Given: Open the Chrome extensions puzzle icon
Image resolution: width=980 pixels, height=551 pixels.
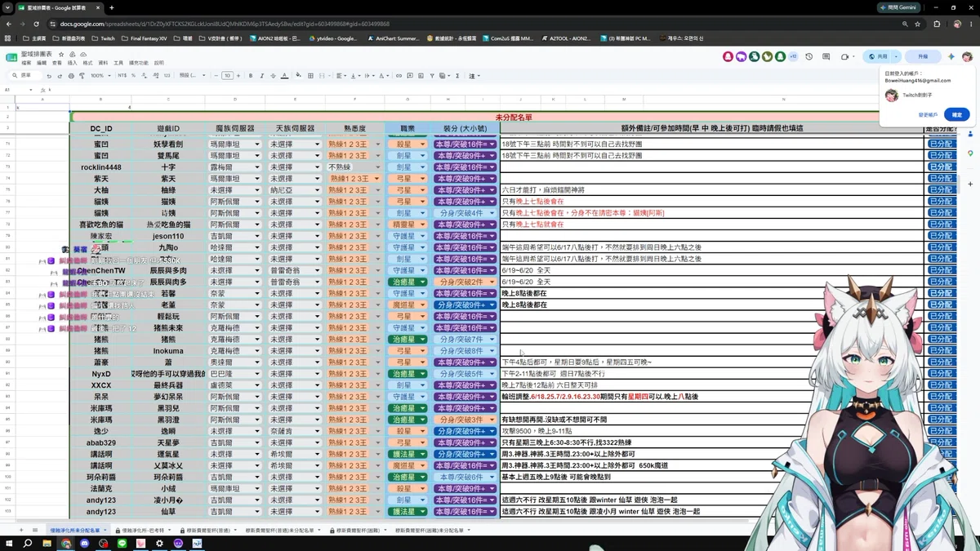Looking at the screenshot, I should click(x=937, y=24).
